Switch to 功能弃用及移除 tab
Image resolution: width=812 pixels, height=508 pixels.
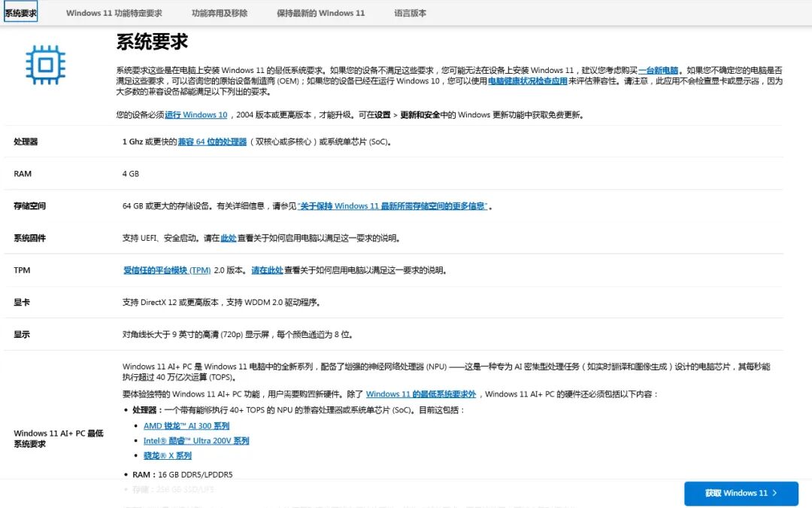click(220, 13)
